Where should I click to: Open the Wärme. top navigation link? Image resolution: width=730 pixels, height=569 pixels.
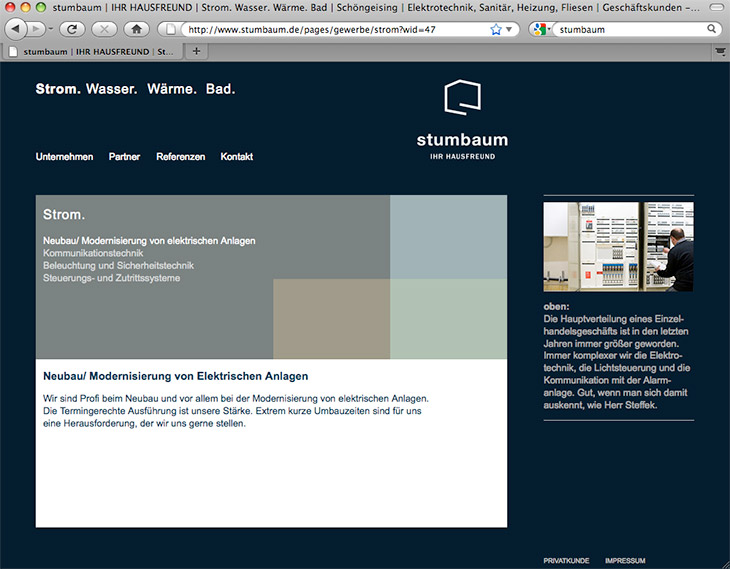click(x=172, y=88)
